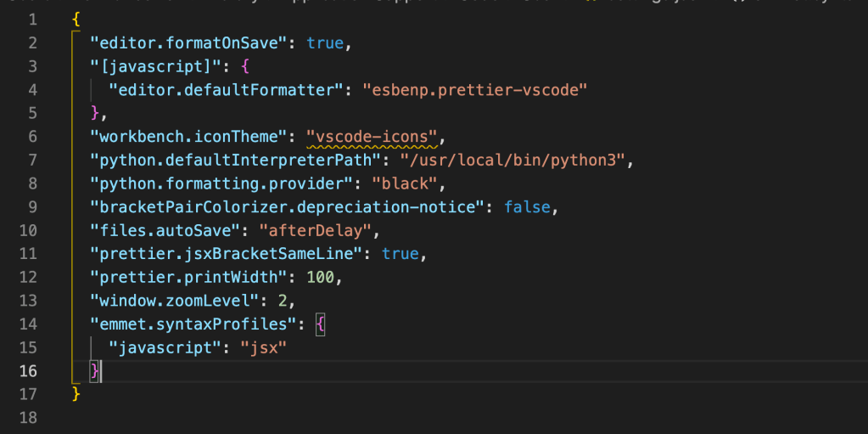Select the true value for formatOnSave
This screenshot has height=434, width=868.
tap(325, 42)
